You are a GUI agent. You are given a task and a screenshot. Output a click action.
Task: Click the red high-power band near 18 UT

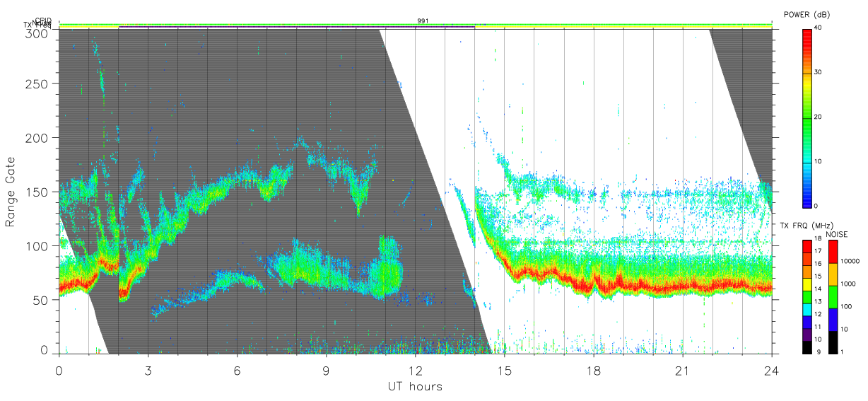pyautogui.click(x=593, y=281)
